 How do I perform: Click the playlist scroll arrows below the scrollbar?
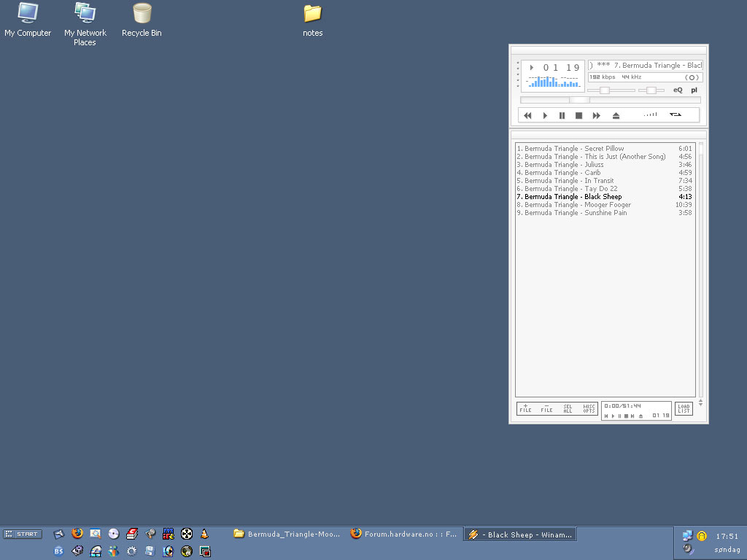[x=700, y=402]
